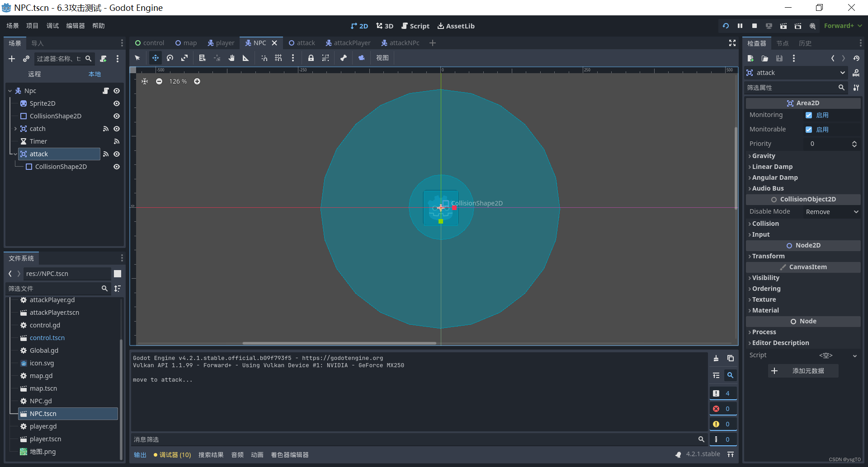Open Movie Maker mode film reel icon
Viewport: 868px width, 467px height.
(x=812, y=26)
